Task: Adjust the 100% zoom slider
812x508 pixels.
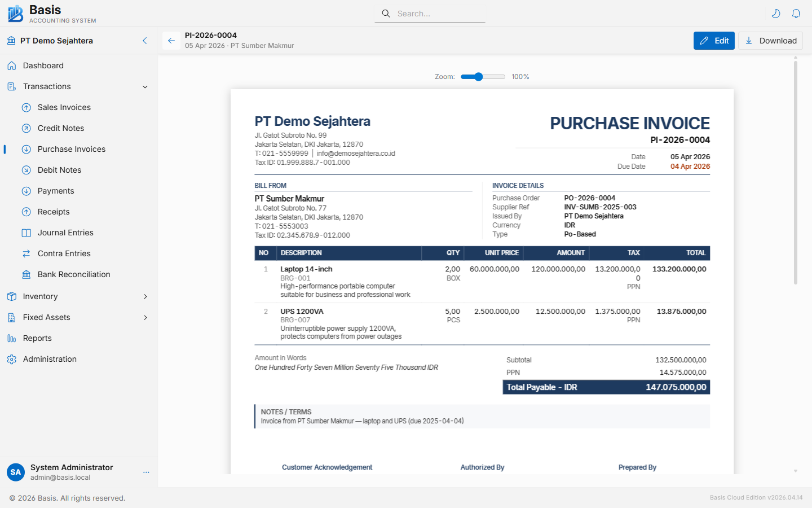Action: (x=478, y=76)
